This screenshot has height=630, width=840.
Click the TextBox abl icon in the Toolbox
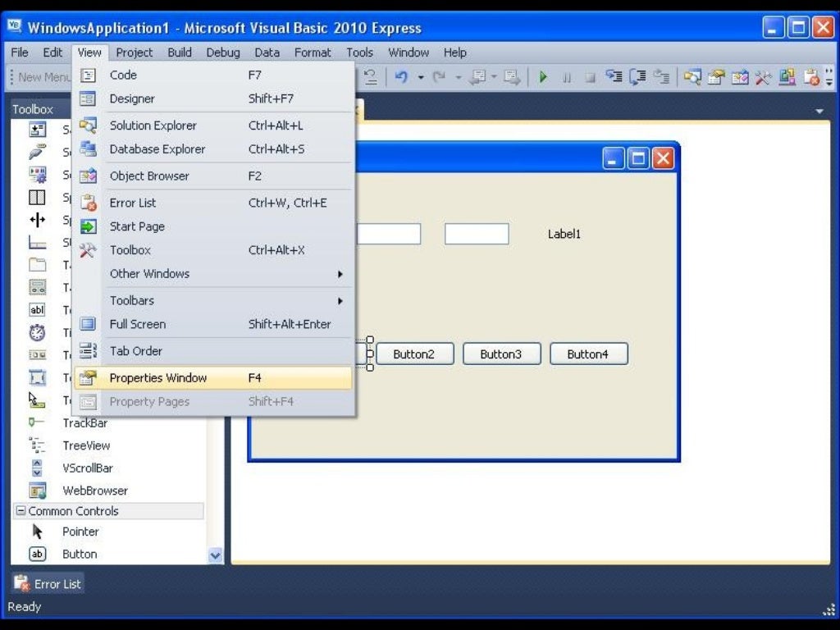pos(37,309)
